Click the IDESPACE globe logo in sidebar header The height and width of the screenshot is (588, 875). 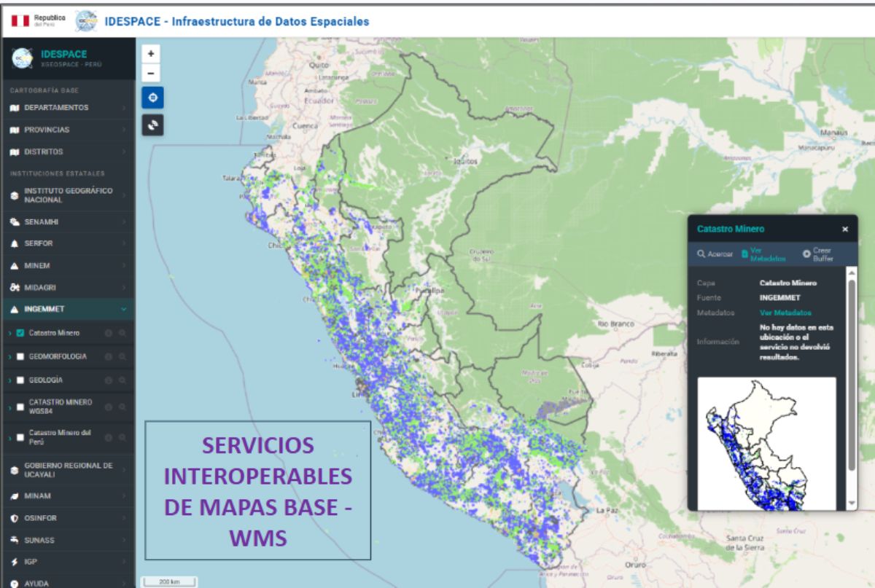[22, 59]
